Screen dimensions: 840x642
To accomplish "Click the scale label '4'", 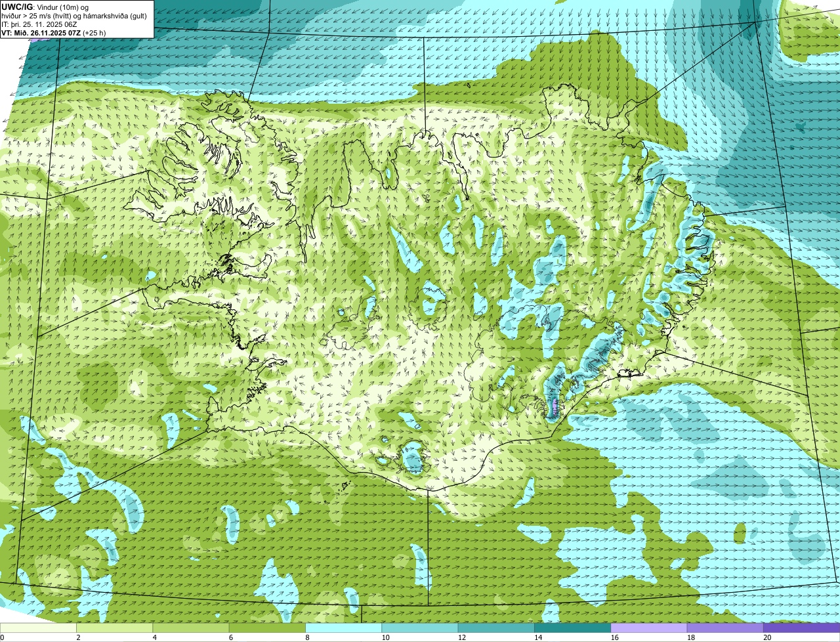I will pyautogui.click(x=154, y=637).
